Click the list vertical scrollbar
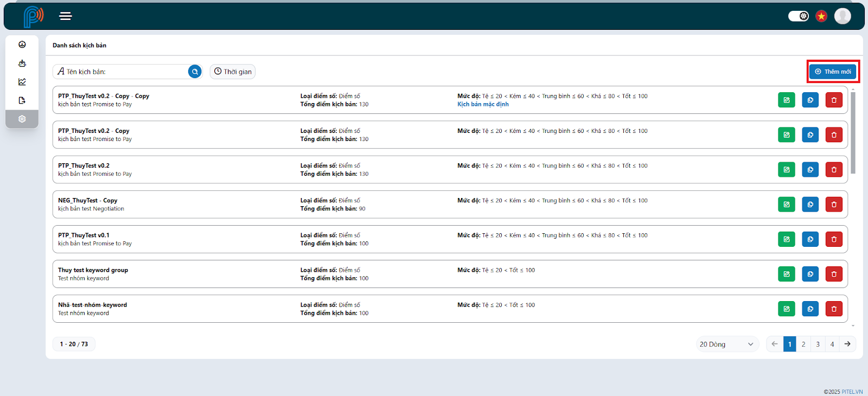 pyautogui.click(x=853, y=133)
